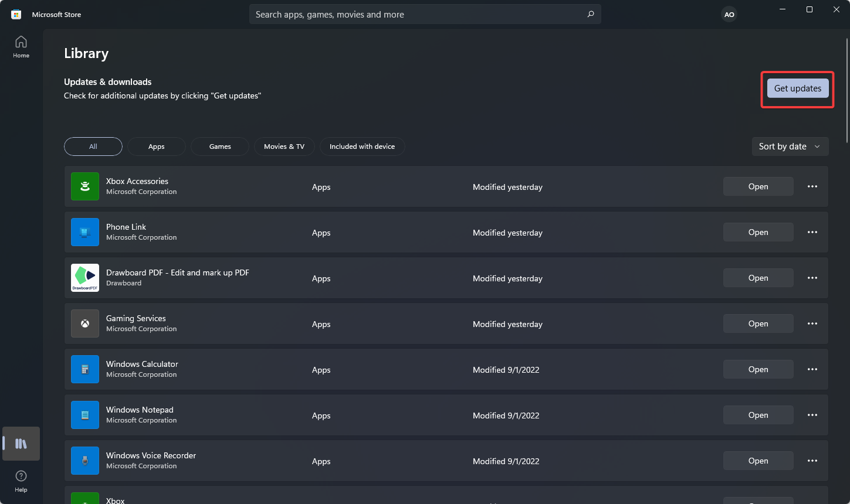Go to Home in the sidebar
Image resolution: width=850 pixels, height=504 pixels.
[21, 47]
